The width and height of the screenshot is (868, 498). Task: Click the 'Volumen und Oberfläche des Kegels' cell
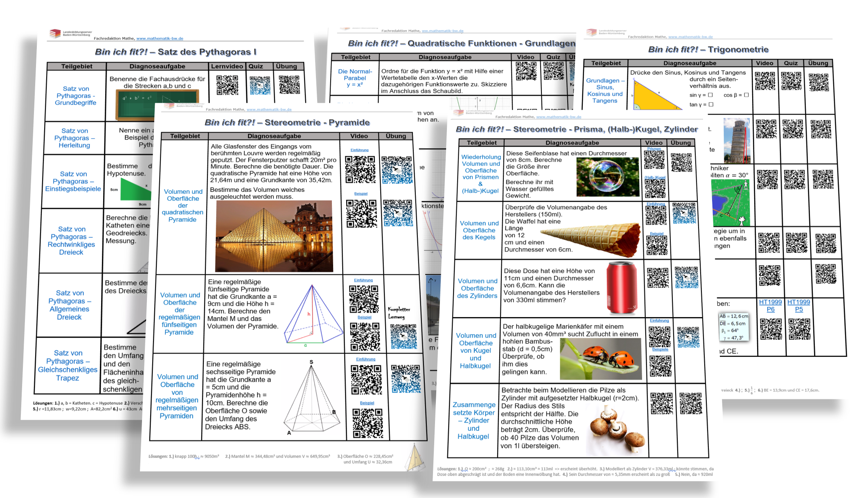pyautogui.click(x=479, y=230)
